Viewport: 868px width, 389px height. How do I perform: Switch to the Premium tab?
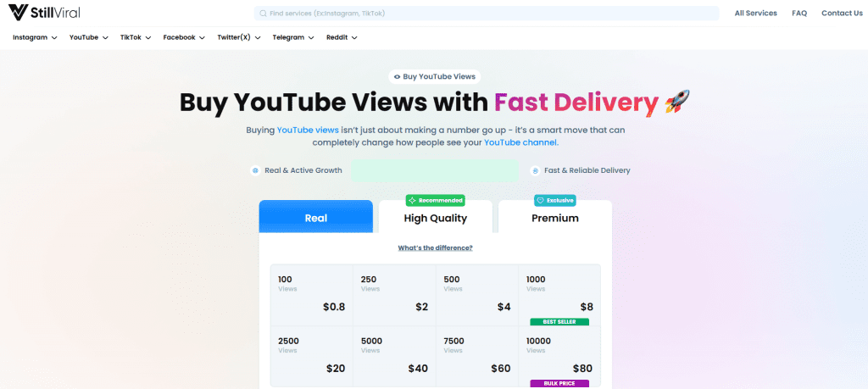[555, 217]
